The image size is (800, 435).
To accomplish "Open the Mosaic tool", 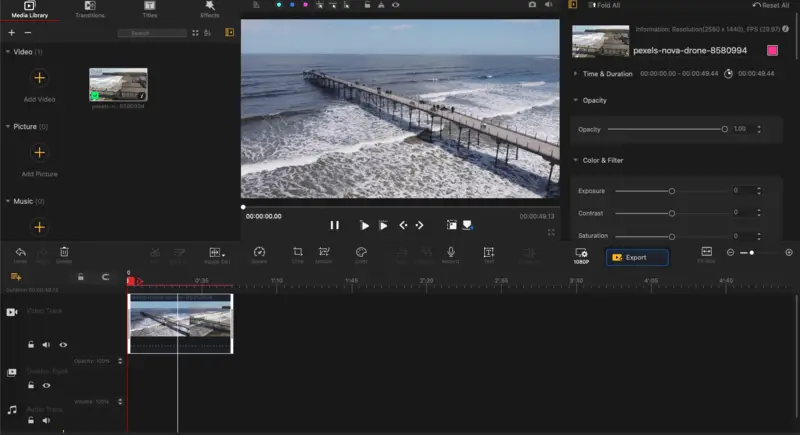I will click(323, 254).
